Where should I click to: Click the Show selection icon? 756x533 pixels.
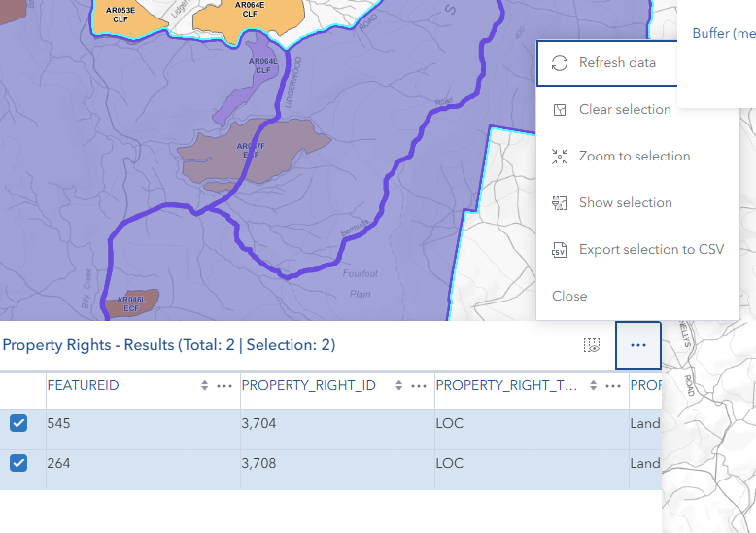click(x=559, y=203)
